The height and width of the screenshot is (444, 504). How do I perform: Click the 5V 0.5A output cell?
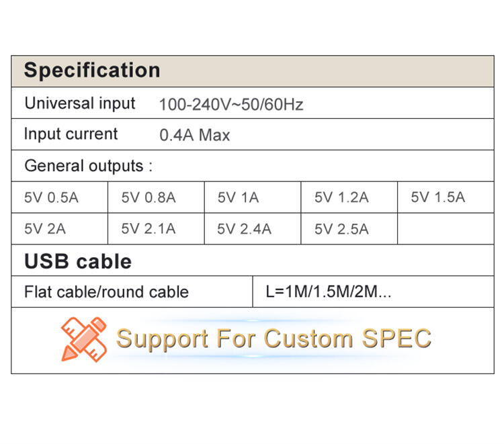pos(59,197)
